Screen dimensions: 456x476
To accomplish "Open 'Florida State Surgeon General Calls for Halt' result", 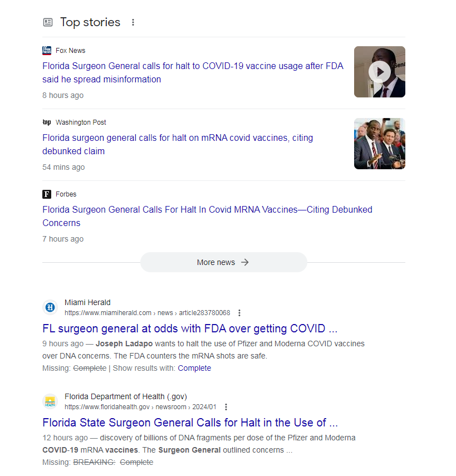I will point(190,423).
